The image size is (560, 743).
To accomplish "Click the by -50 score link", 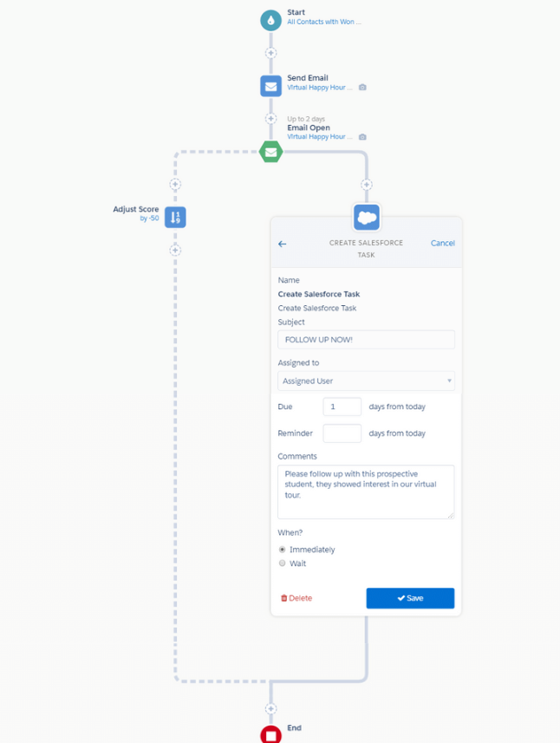I will pos(149,218).
